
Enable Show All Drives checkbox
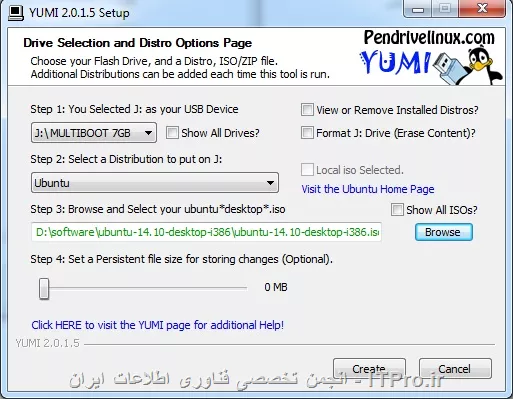(172, 133)
